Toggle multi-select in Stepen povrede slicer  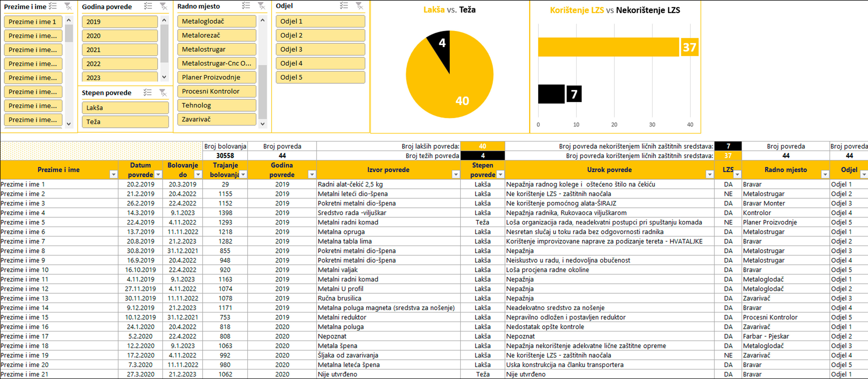pyautogui.click(x=148, y=92)
